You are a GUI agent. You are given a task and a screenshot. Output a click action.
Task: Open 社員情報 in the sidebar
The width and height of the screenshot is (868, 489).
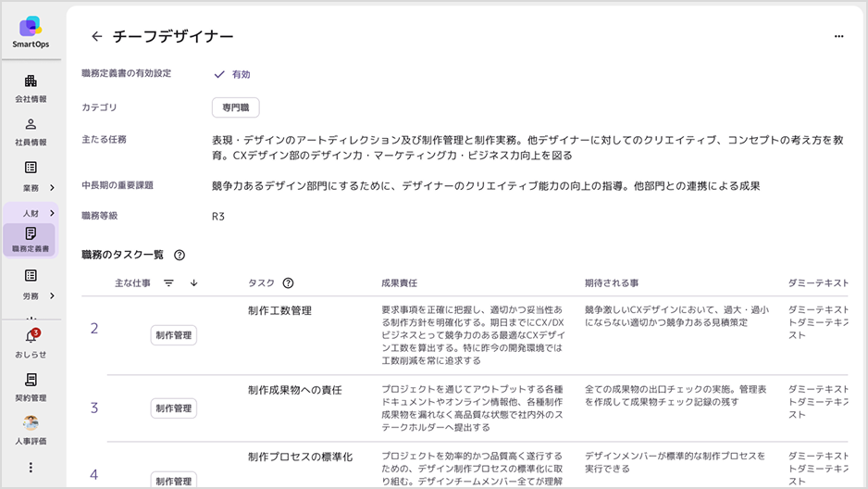[x=31, y=132]
